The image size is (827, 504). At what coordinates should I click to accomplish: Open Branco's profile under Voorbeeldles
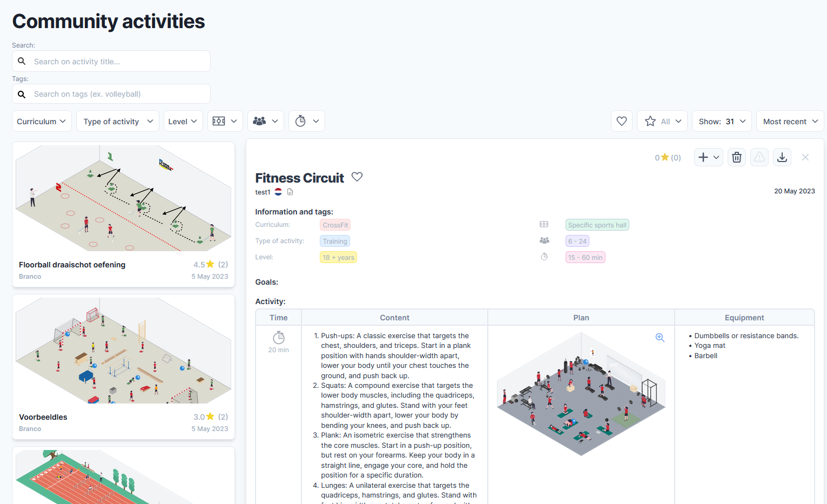click(x=30, y=428)
